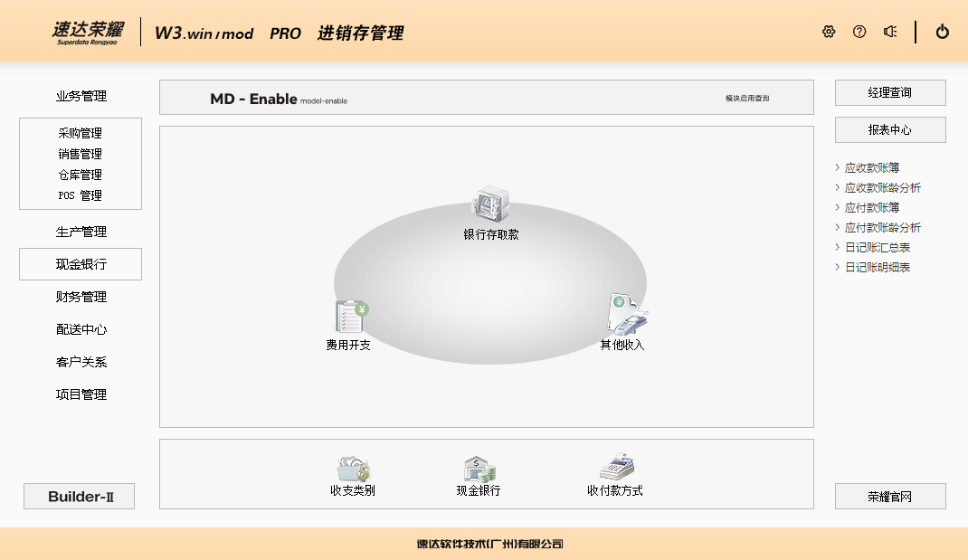Open the 仓库管理 menu item

tap(81, 175)
